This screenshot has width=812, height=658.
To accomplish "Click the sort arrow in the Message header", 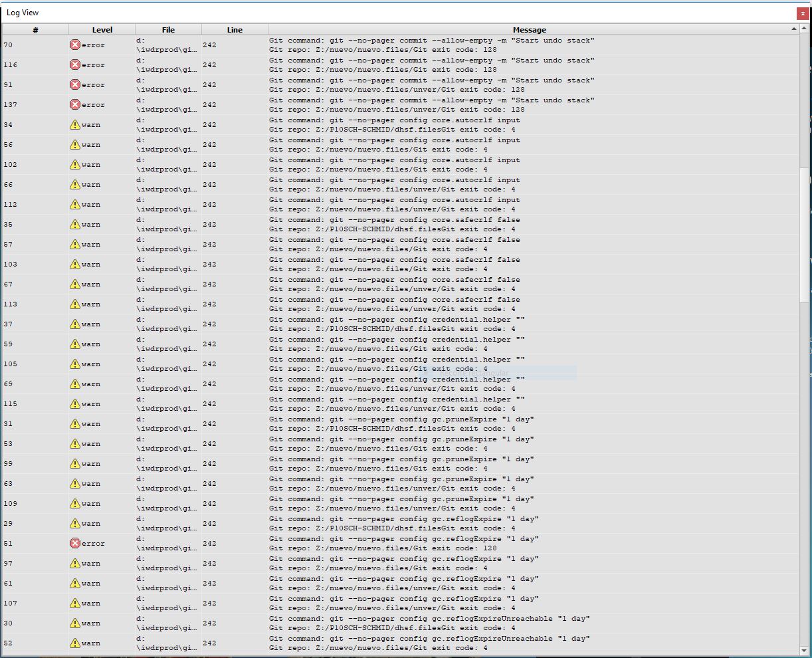I will [x=794, y=29].
